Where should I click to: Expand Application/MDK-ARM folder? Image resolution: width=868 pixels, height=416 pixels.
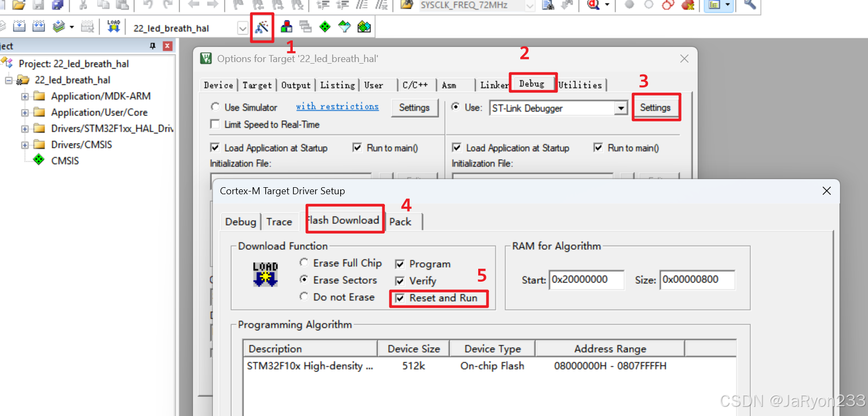pos(25,97)
